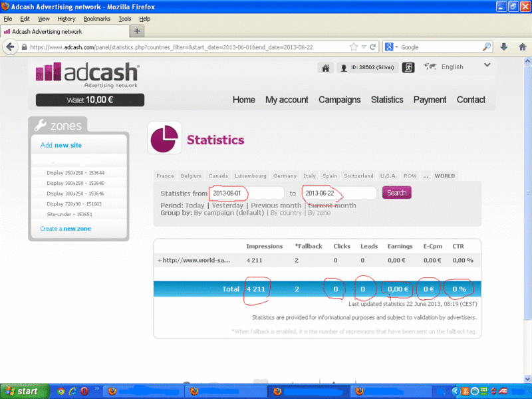Click the adcash logo

(87, 74)
